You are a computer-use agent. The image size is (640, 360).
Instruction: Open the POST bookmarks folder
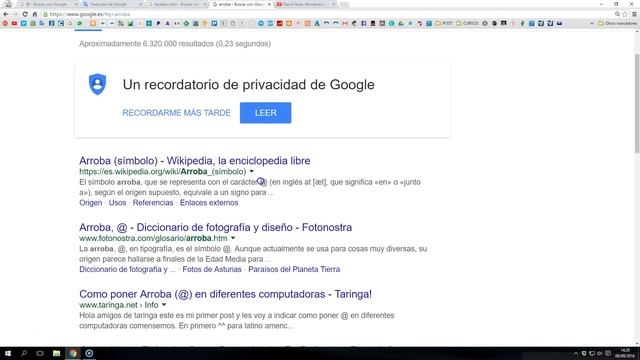point(444,23)
